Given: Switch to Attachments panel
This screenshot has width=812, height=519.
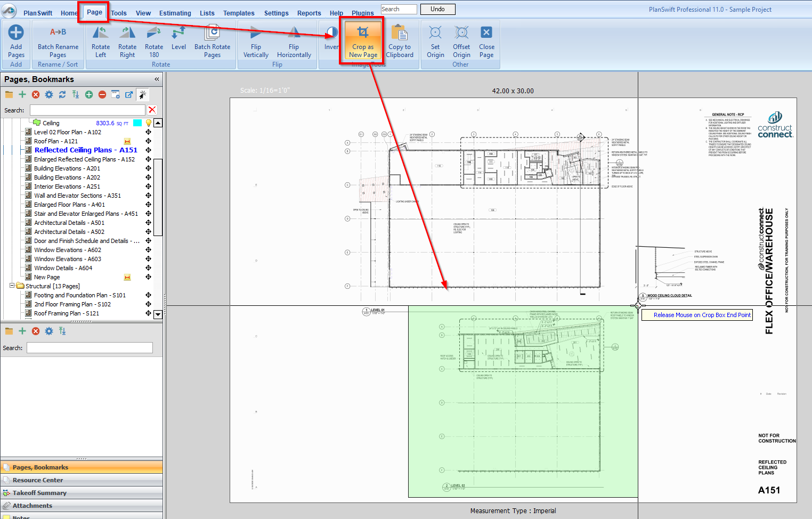Looking at the screenshot, I should (82, 506).
